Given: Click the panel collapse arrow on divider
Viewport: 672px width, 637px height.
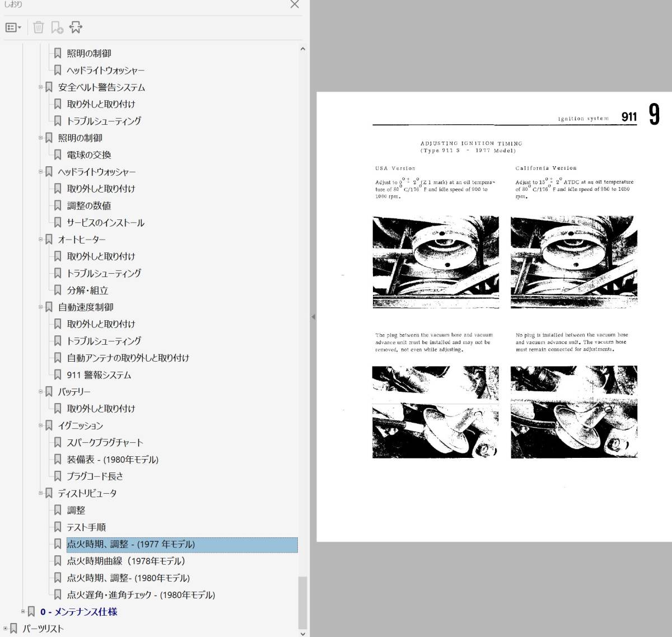Looking at the screenshot, I should pos(313,317).
